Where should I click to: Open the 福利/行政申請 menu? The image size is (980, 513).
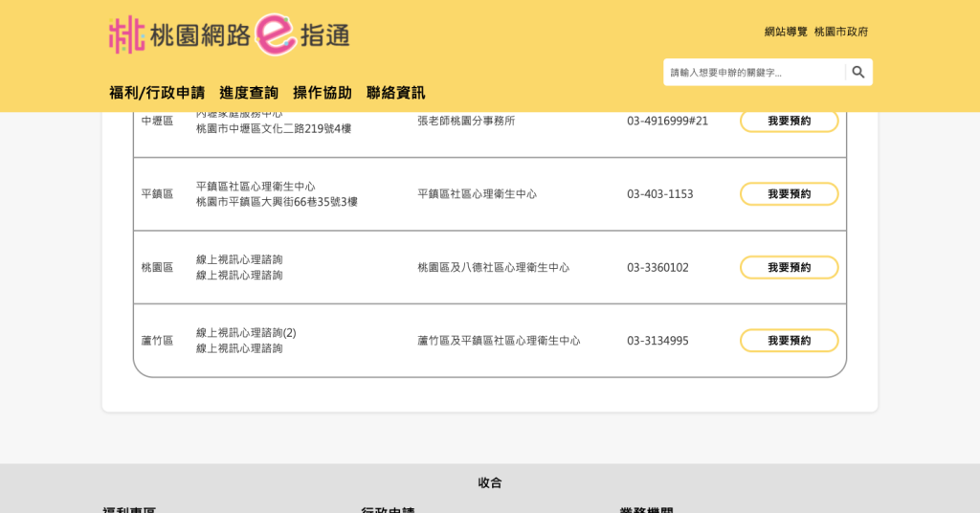pyautogui.click(x=157, y=93)
